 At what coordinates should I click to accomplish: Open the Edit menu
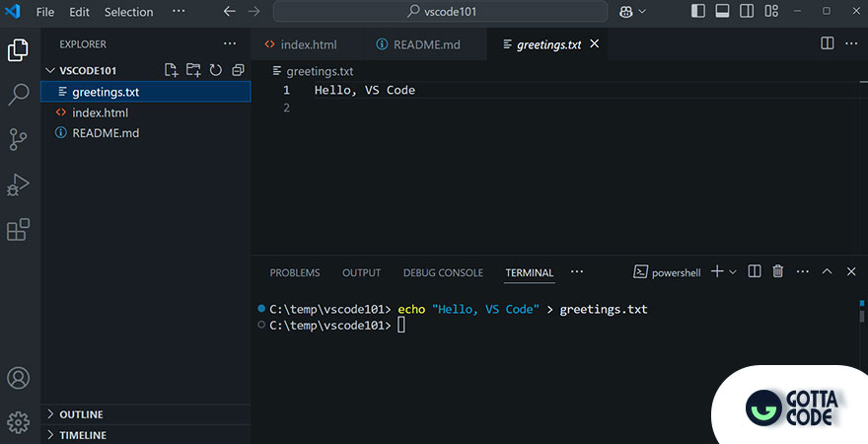point(79,12)
